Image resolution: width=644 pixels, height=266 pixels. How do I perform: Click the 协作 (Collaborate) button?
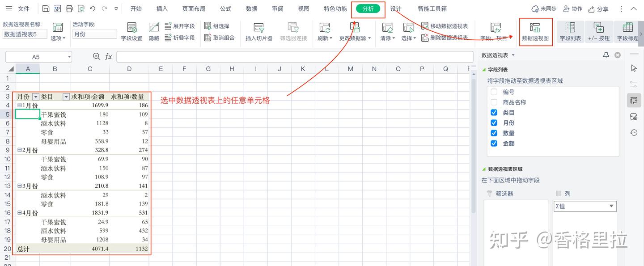[572, 9]
